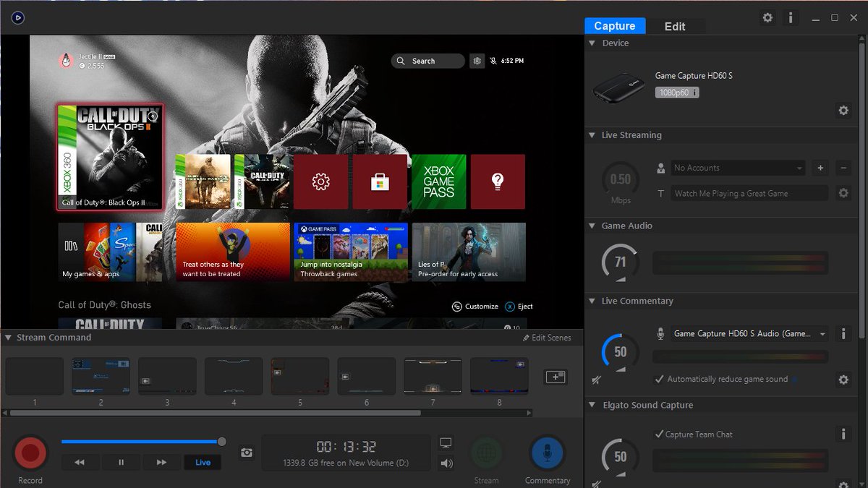This screenshot has width=868, height=488.
Task: Select scene thumbnail 8 in Stream Command
Action: pyautogui.click(x=499, y=376)
